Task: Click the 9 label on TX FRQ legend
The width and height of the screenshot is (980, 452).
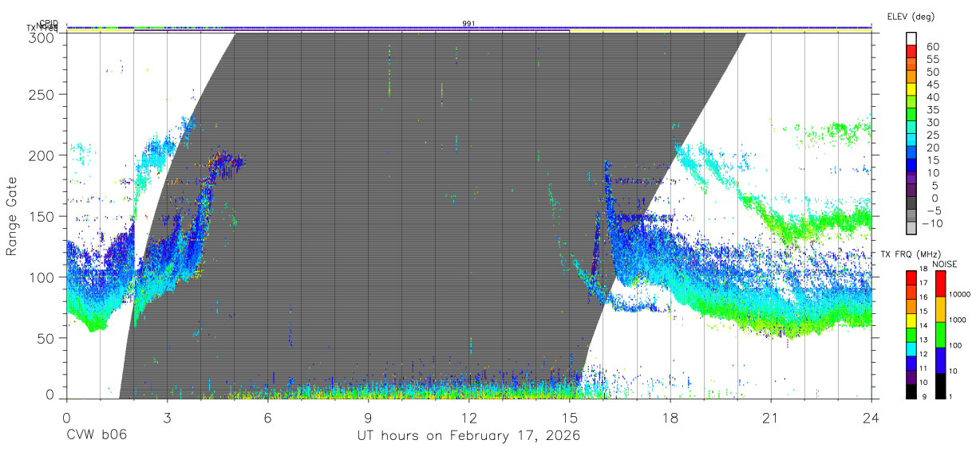Action: (x=926, y=398)
